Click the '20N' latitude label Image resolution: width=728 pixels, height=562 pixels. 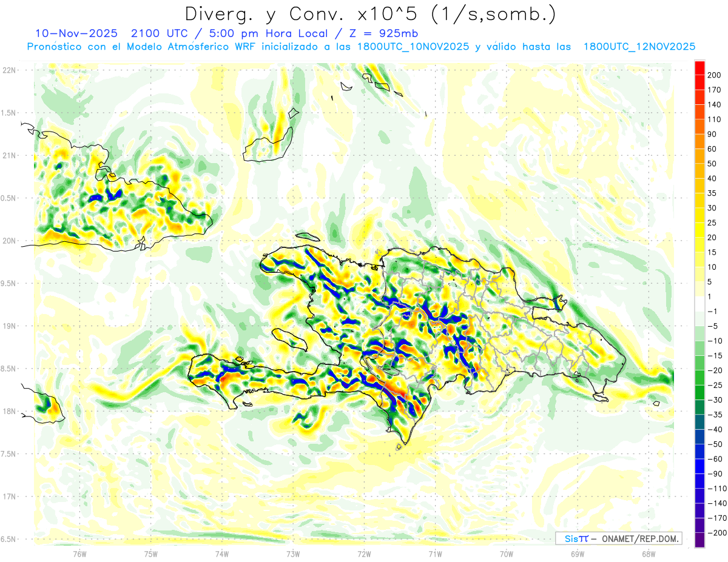point(9,241)
